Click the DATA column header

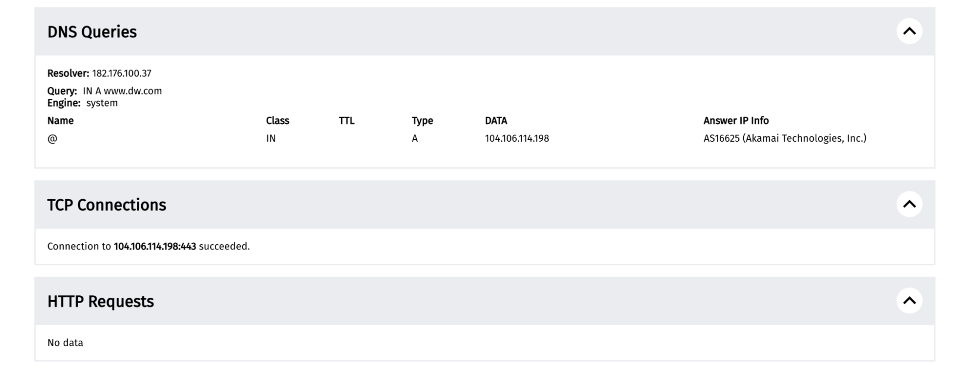pyautogui.click(x=496, y=121)
